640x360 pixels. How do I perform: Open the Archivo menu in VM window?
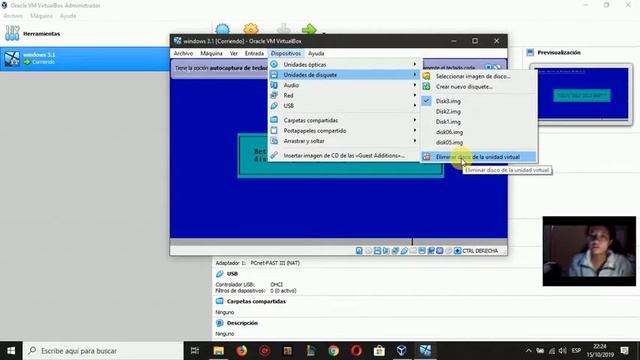183,53
